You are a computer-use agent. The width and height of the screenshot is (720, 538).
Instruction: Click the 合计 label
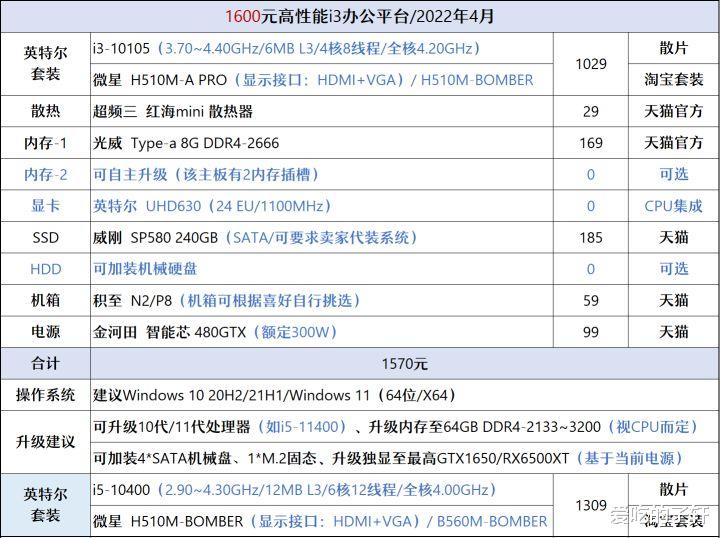pos(45,364)
